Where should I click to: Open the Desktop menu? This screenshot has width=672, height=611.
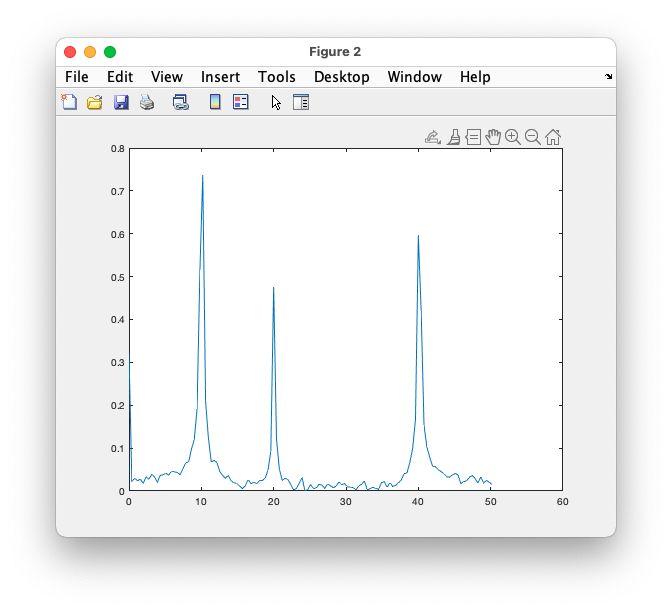click(342, 77)
